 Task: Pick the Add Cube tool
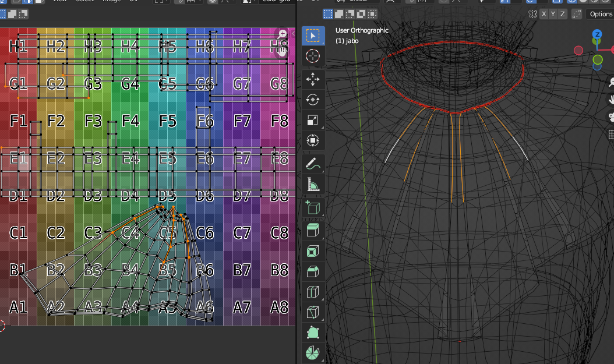(313, 207)
